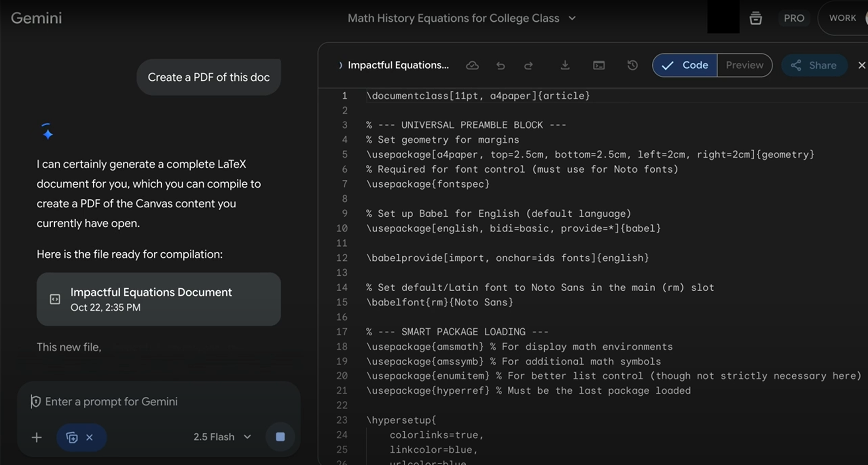Undo the last change in the editor
Image resolution: width=868 pixels, height=465 pixels.
501,66
